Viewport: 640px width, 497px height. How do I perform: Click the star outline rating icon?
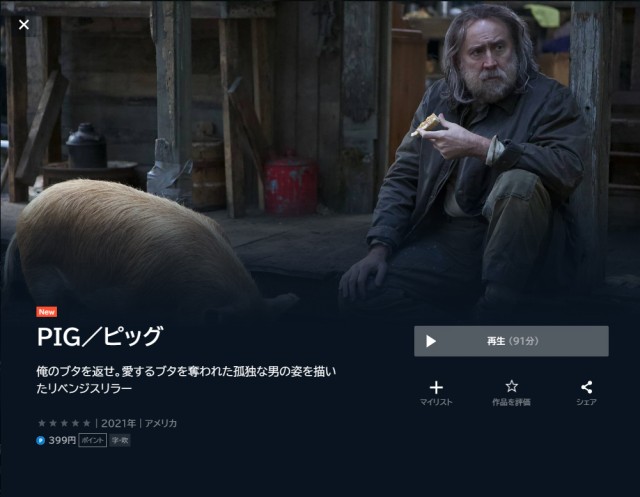coord(511,386)
